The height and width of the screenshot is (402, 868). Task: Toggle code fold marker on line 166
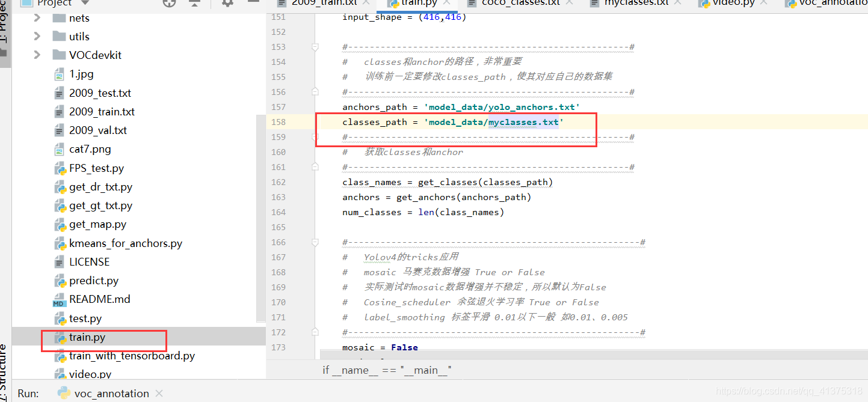315,242
